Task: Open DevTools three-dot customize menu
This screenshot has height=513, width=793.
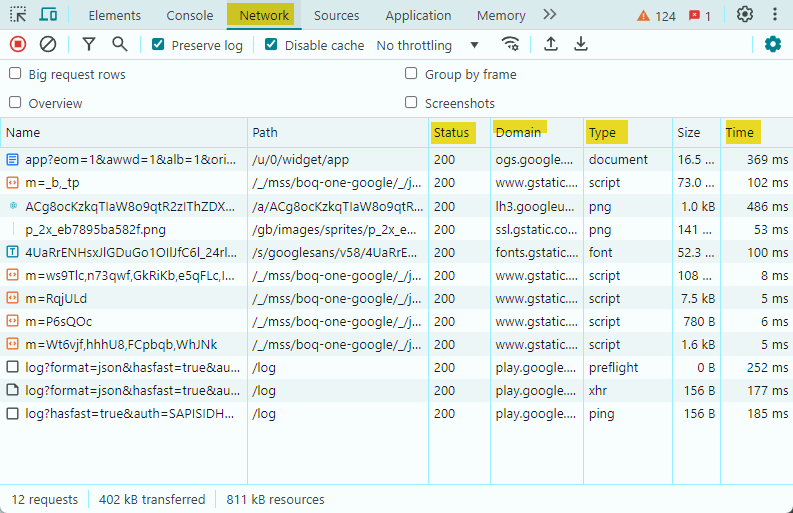Action: click(775, 15)
